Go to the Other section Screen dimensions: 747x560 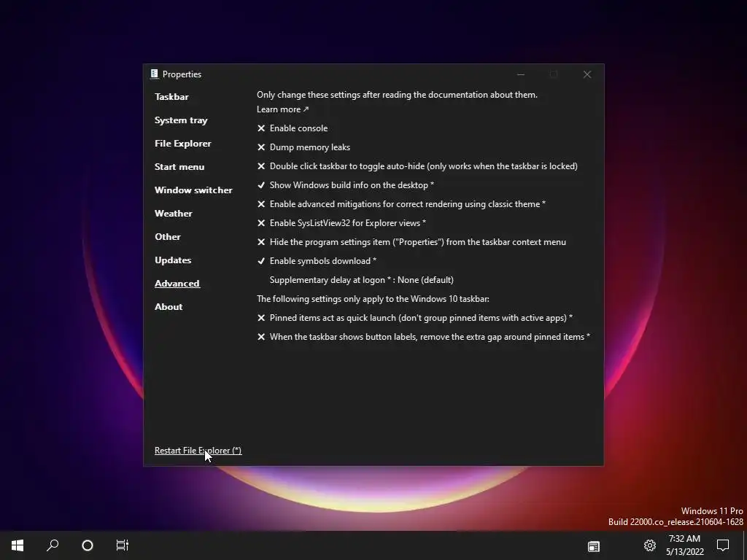coord(168,237)
